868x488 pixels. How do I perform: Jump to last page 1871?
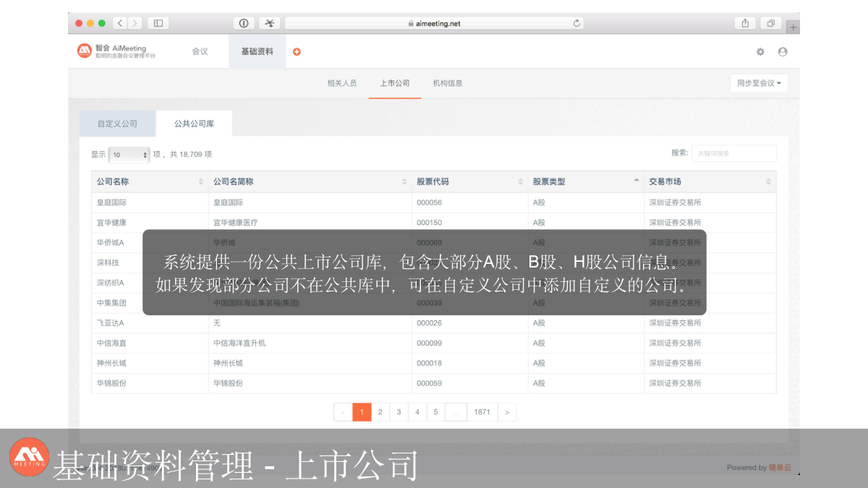pos(482,412)
